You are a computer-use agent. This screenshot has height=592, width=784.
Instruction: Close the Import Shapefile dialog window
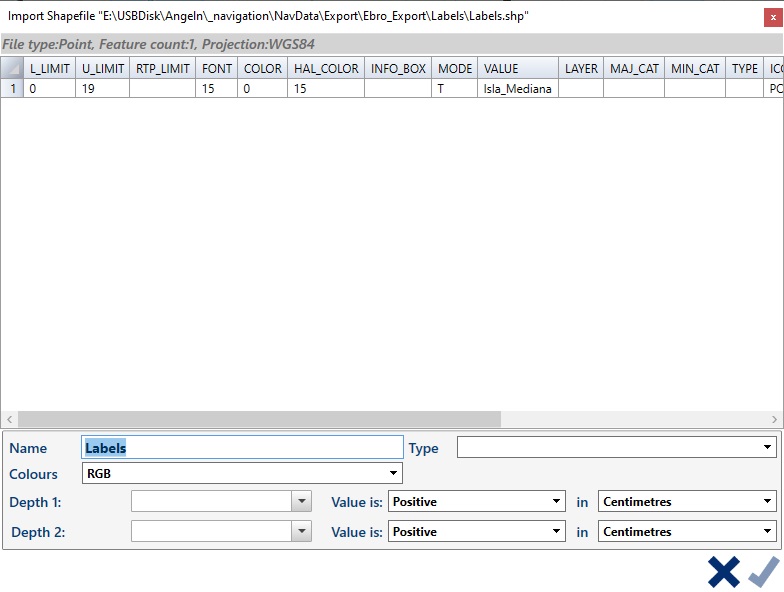(771, 17)
